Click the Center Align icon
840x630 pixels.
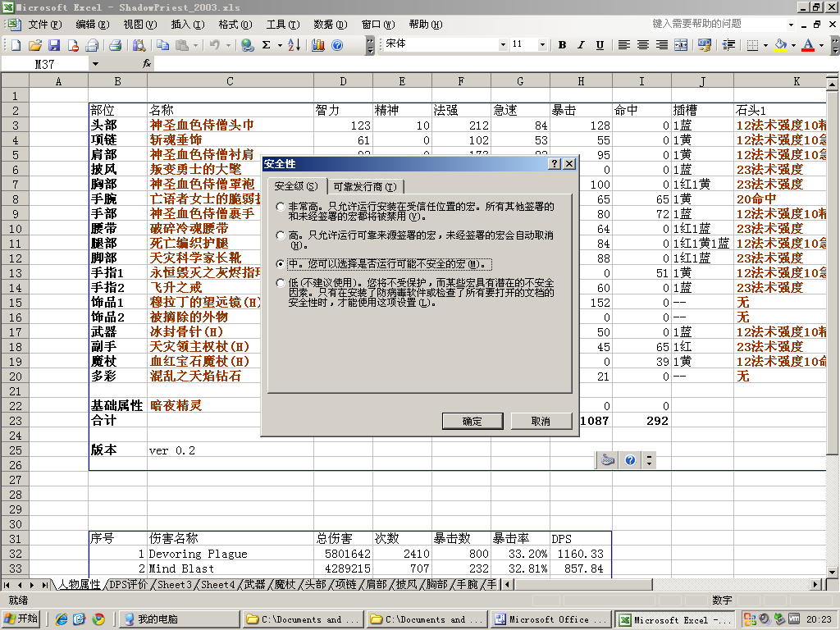coord(641,46)
